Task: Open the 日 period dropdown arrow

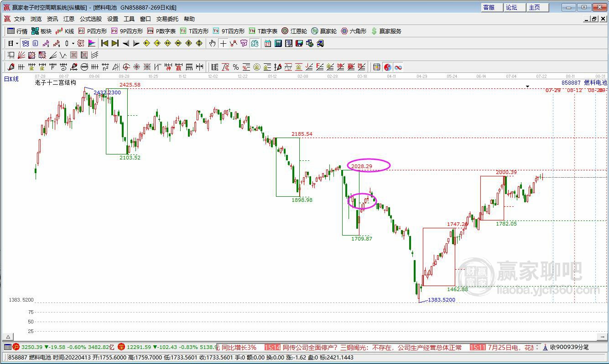Action: click(x=17, y=43)
